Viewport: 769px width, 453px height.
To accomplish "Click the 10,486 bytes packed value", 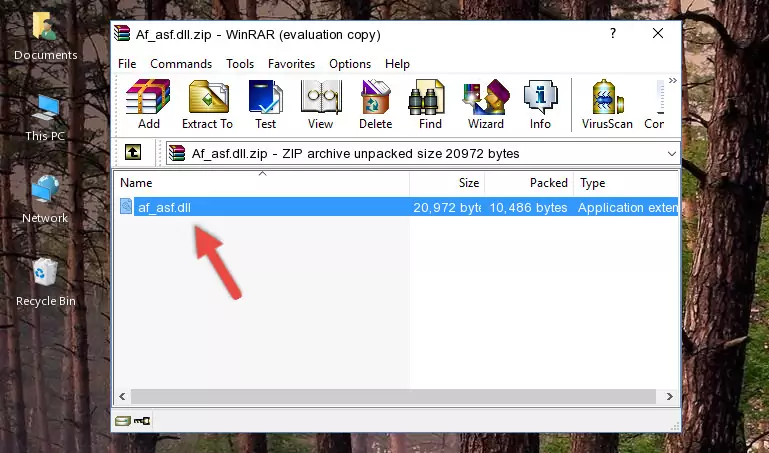I will [x=528, y=208].
